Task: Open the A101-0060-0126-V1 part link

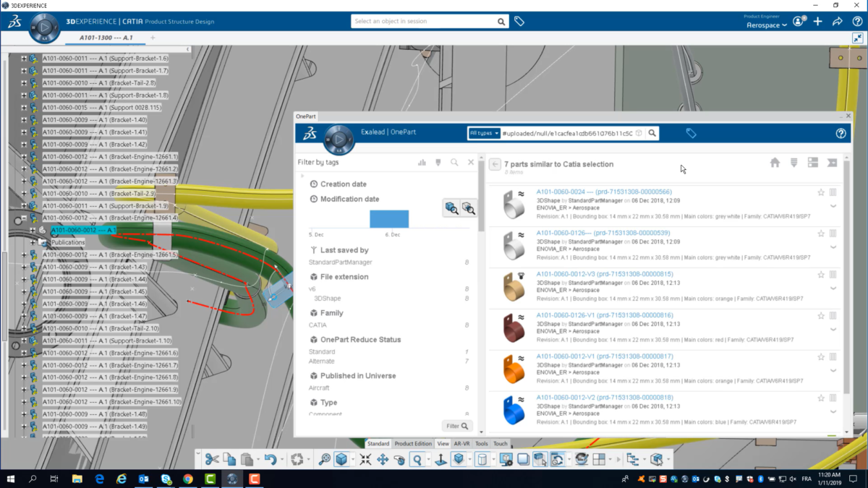Action: tap(604, 315)
